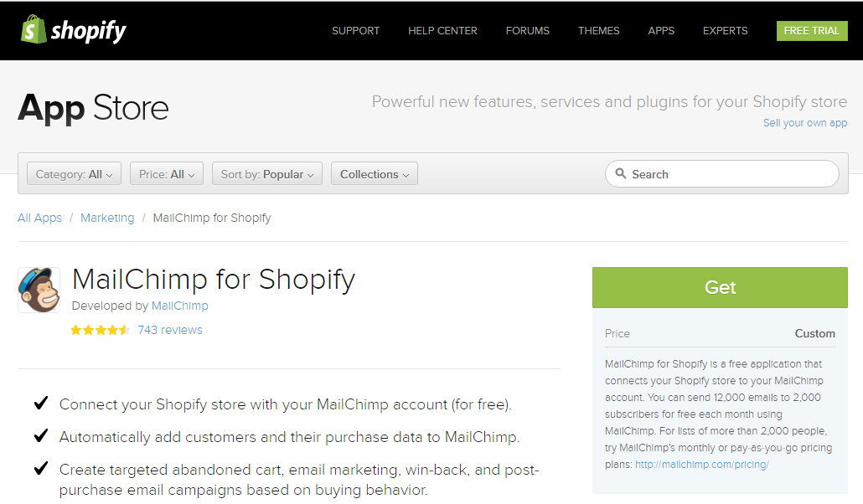Follow the Sell your own app link
This screenshot has height=504, width=863.
tap(804, 123)
